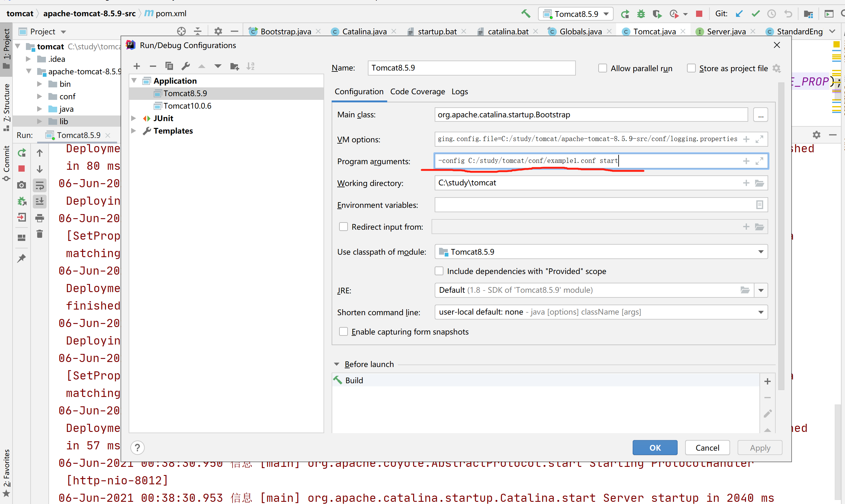Click the add new configuration plus icon

[x=136, y=66]
